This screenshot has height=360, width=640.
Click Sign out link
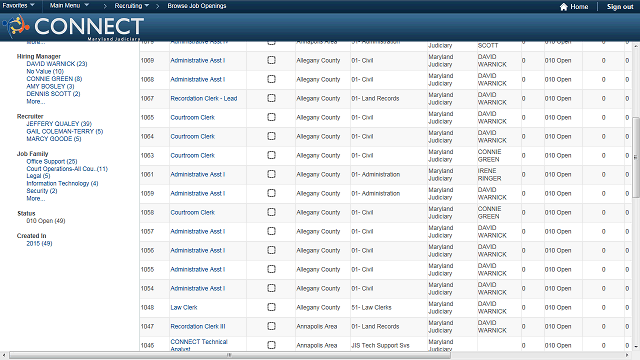620,7
